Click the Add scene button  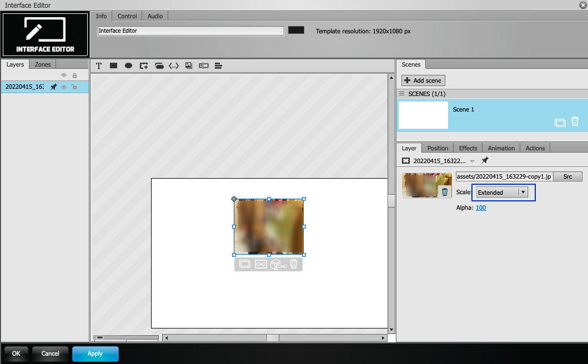pos(423,80)
